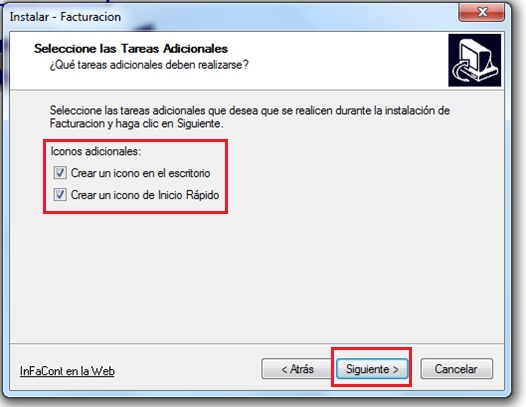Click the 'Seleccione las Tareas Adicionales' heading
Viewport: 526px width, 407px height.
click(131, 49)
